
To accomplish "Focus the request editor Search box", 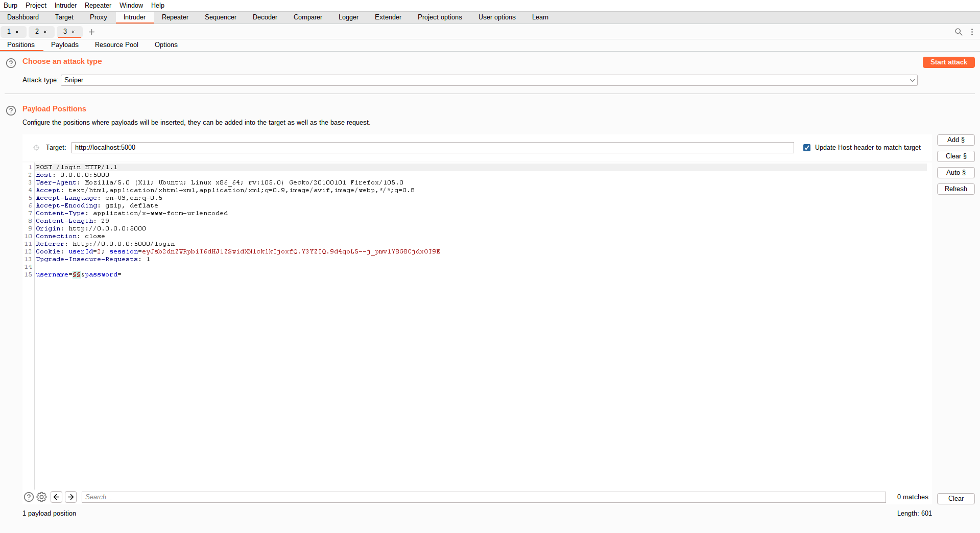I will point(483,497).
